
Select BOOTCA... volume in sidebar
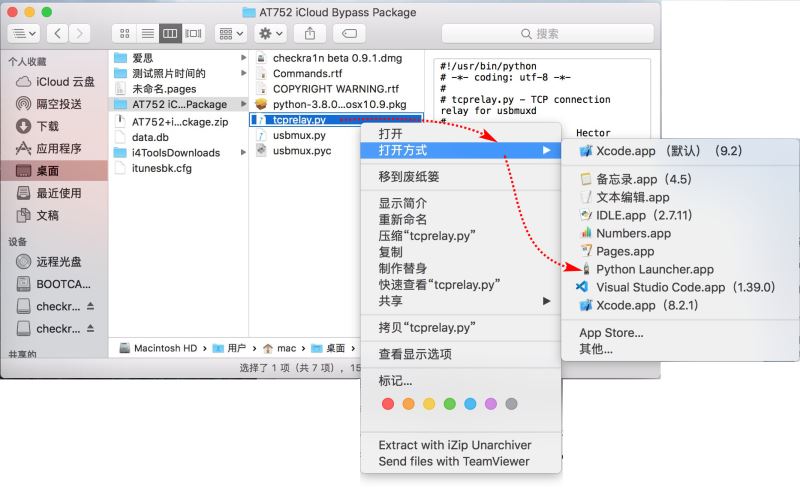click(55, 284)
